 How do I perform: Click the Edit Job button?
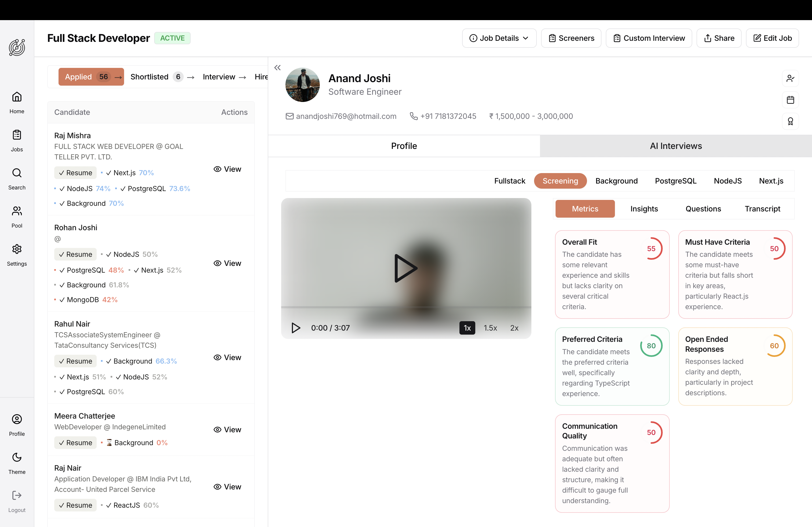(x=772, y=38)
